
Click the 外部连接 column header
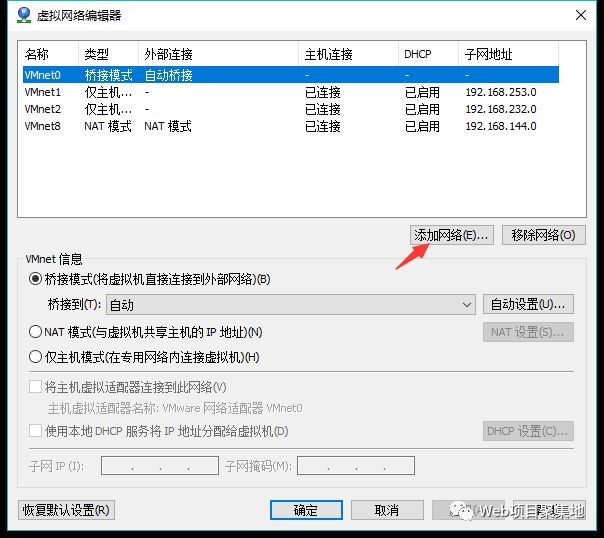tap(218, 54)
